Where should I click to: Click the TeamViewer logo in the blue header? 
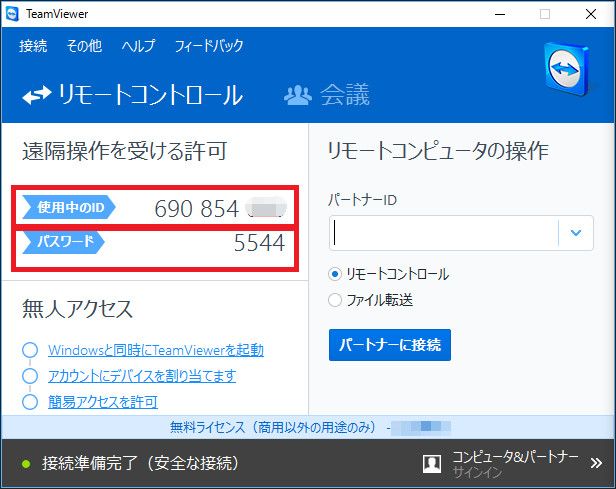[567, 70]
